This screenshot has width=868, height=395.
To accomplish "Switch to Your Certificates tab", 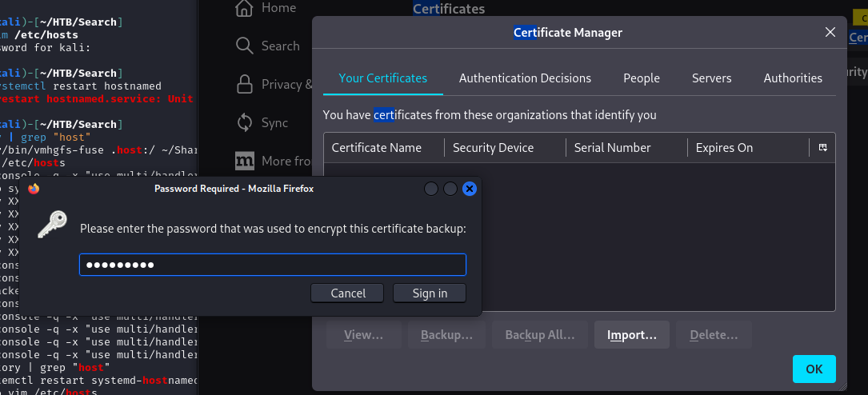I will pos(383,78).
